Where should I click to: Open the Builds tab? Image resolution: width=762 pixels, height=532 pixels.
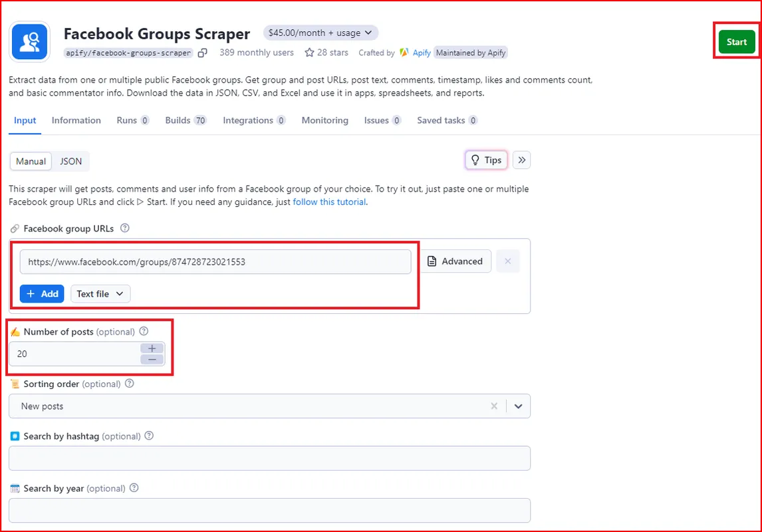click(x=186, y=120)
